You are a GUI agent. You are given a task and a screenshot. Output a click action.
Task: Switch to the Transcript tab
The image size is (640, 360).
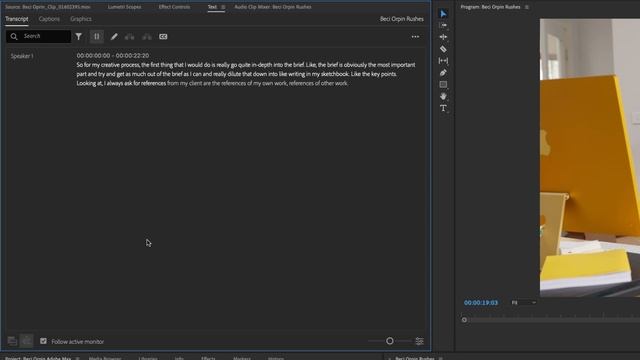17,19
